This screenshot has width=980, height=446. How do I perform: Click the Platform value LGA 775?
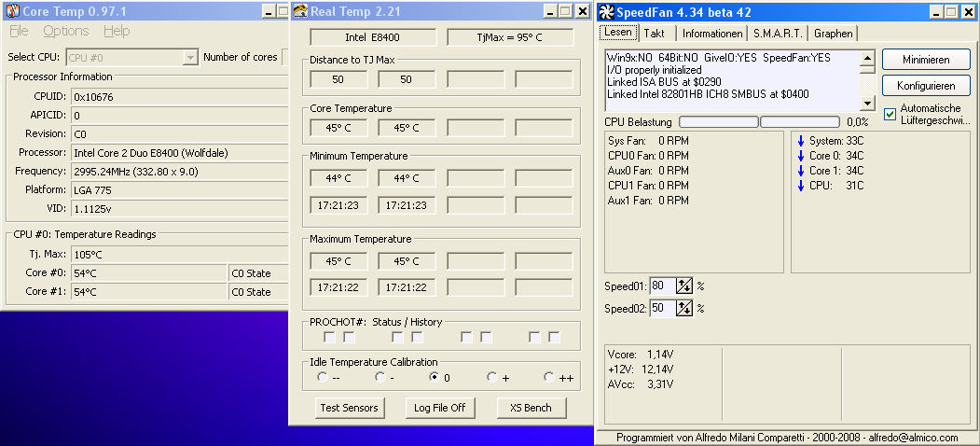pyautogui.click(x=179, y=189)
